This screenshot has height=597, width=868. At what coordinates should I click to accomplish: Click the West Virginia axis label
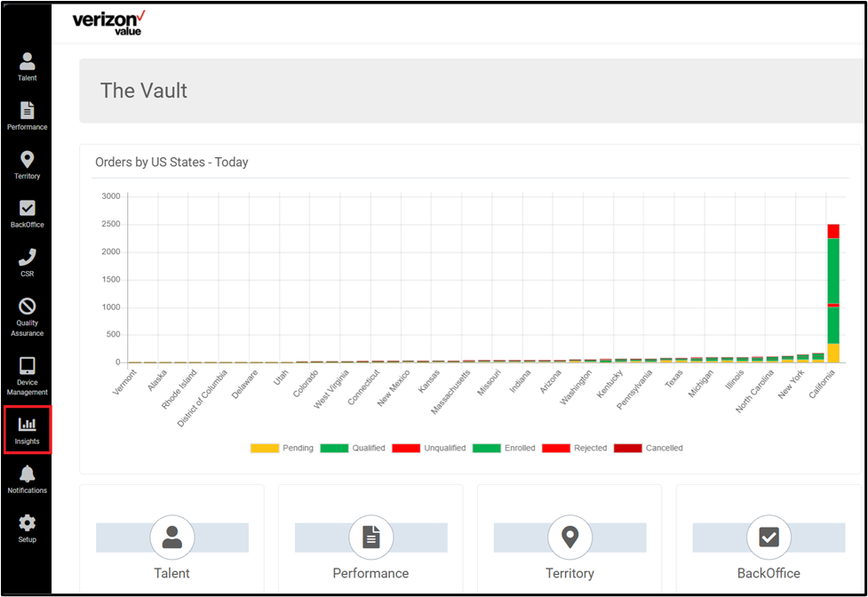click(x=331, y=389)
